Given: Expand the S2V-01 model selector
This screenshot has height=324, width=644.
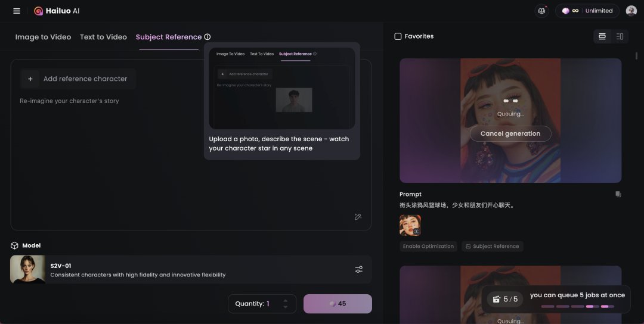Looking at the screenshot, I should coord(191,269).
